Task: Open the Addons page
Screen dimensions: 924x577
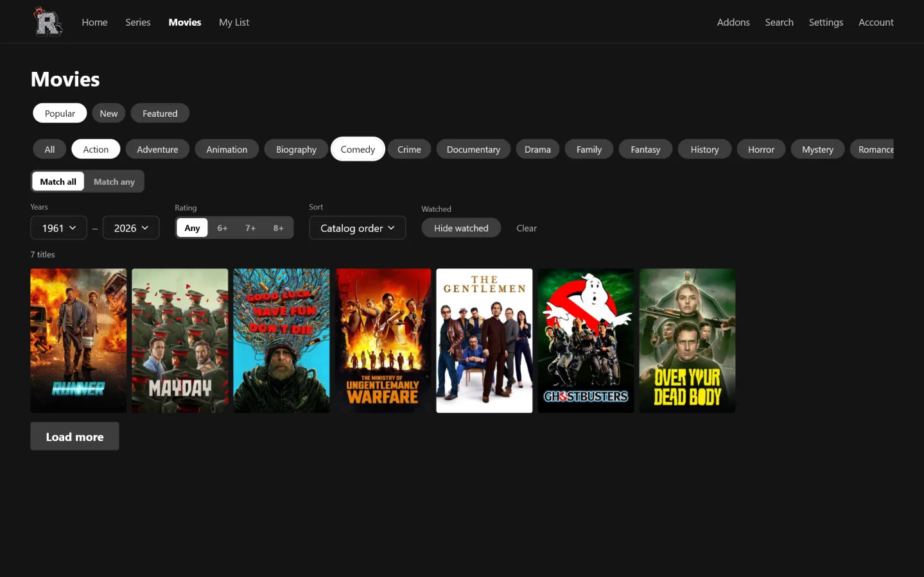Action: click(733, 22)
